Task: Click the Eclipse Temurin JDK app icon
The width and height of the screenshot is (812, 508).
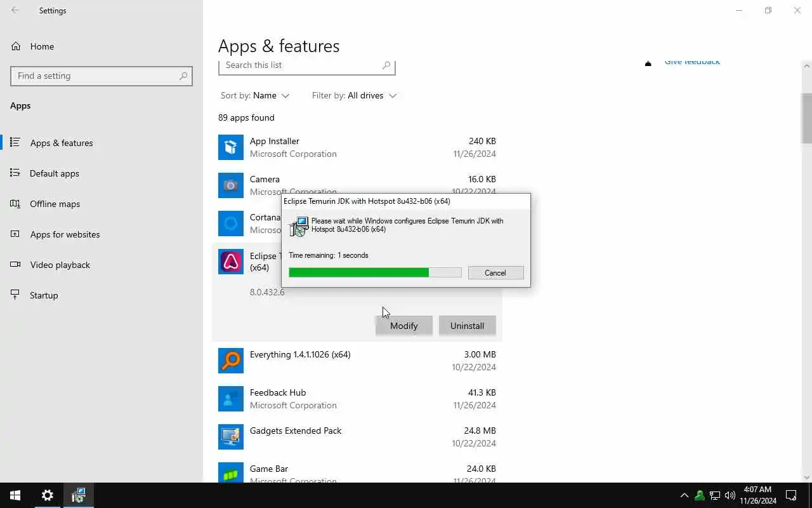Action: 231,262
